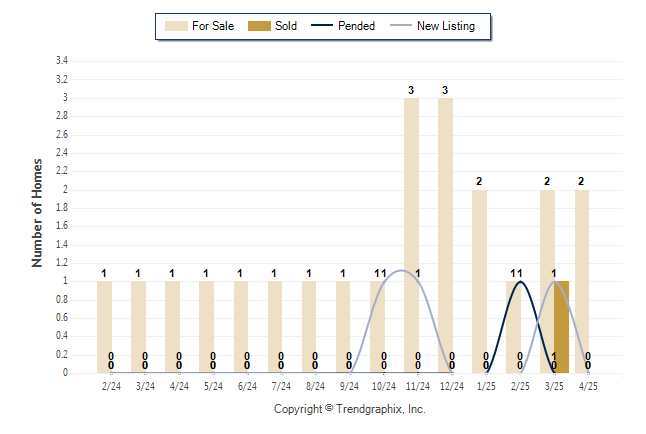Click the Pended legend line marker
The height and width of the screenshot is (434, 646).
click(322, 26)
